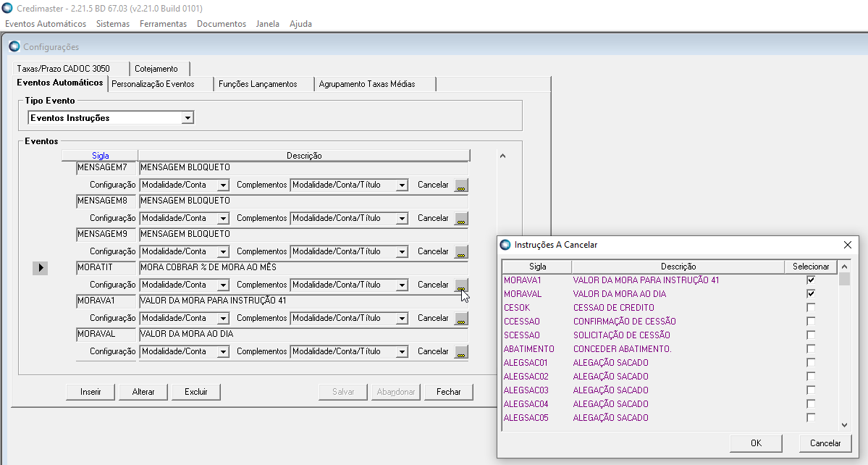Screen dimensions: 868x465
Task: Open Cancelar ellipsis button for MORATIT row
Action: point(461,285)
